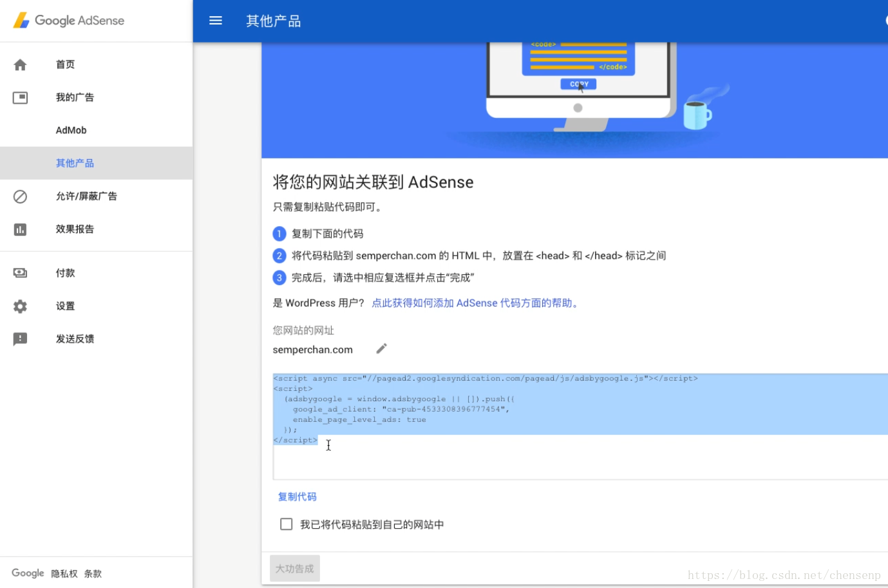Click the enable_page_level_ads line in code
Image resolution: width=888 pixels, height=588 pixels.
359,420
